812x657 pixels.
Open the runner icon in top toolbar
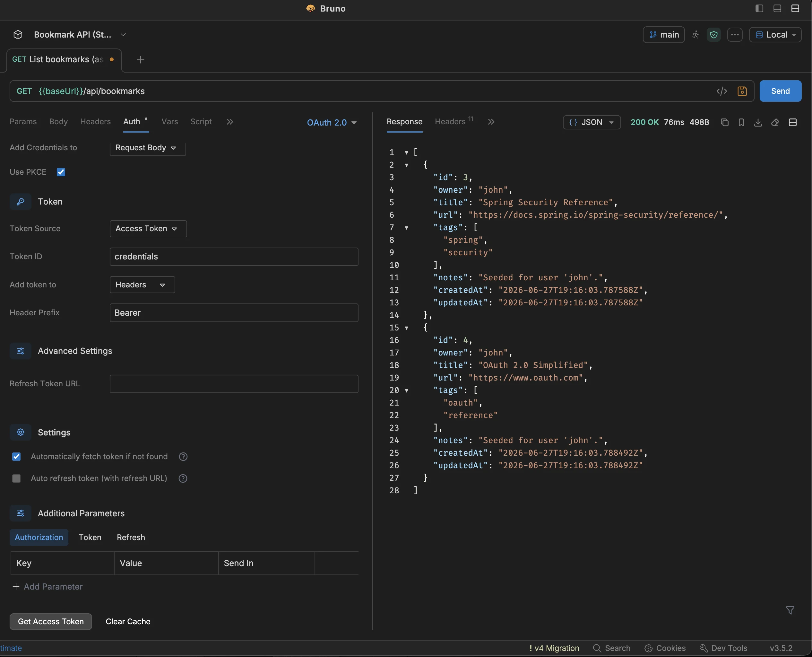pos(695,35)
